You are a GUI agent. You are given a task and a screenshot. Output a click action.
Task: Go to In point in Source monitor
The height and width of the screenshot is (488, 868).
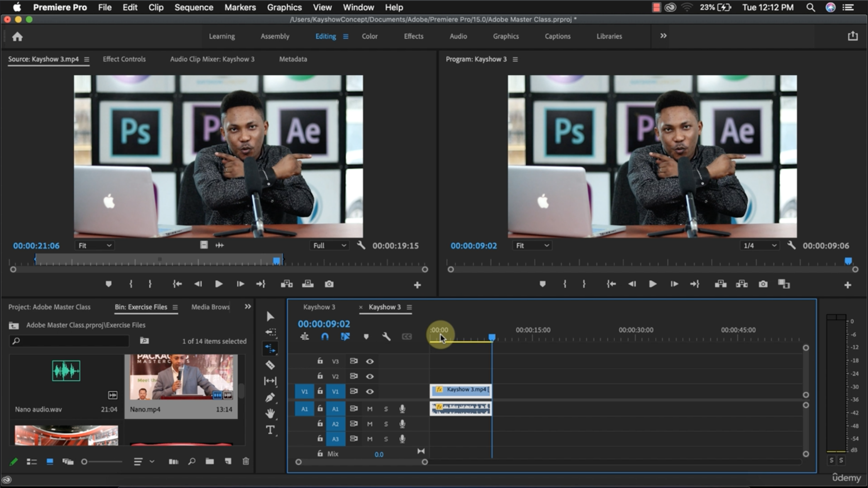(177, 284)
